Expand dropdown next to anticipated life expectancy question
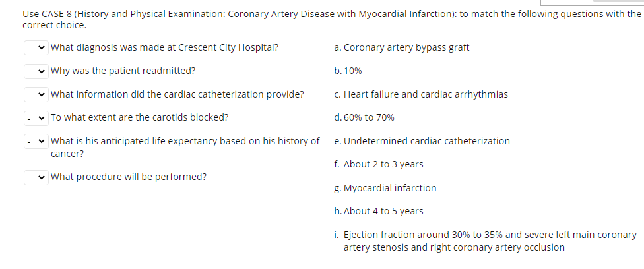Image resolution: width=644 pixels, height=269 pixels. click(x=36, y=141)
